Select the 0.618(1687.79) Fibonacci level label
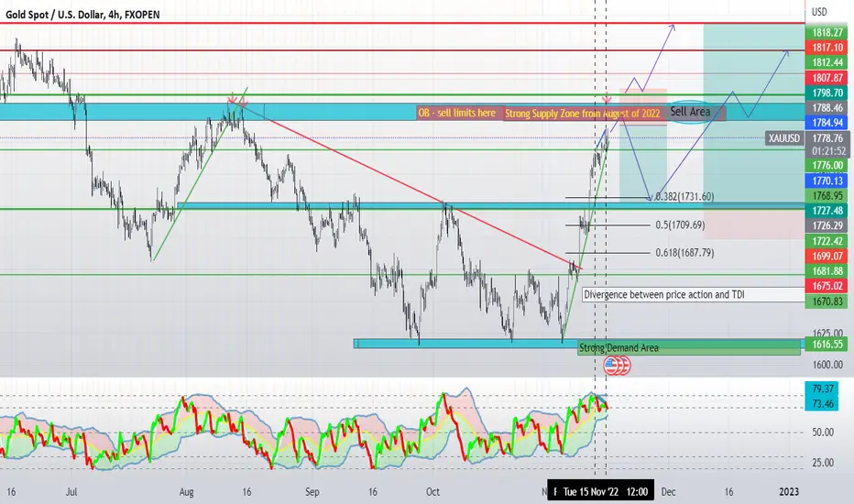This screenshot has height=504, width=854. pos(684,252)
